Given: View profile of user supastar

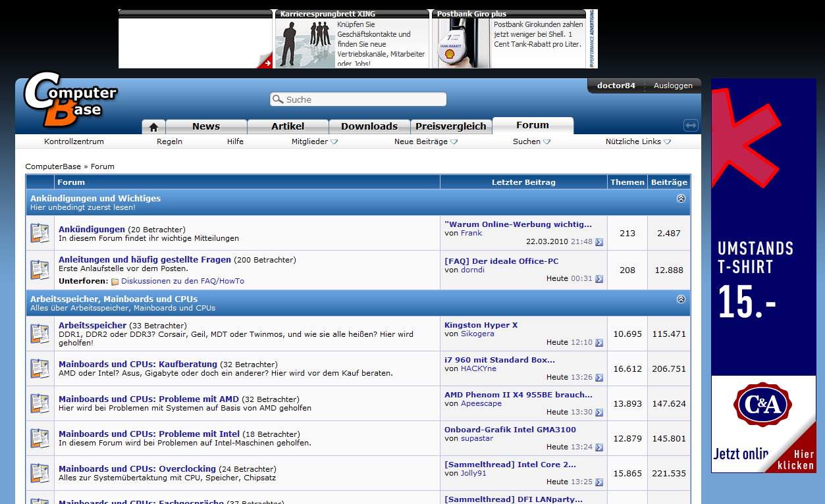Looking at the screenshot, I should click(x=477, y=438).
